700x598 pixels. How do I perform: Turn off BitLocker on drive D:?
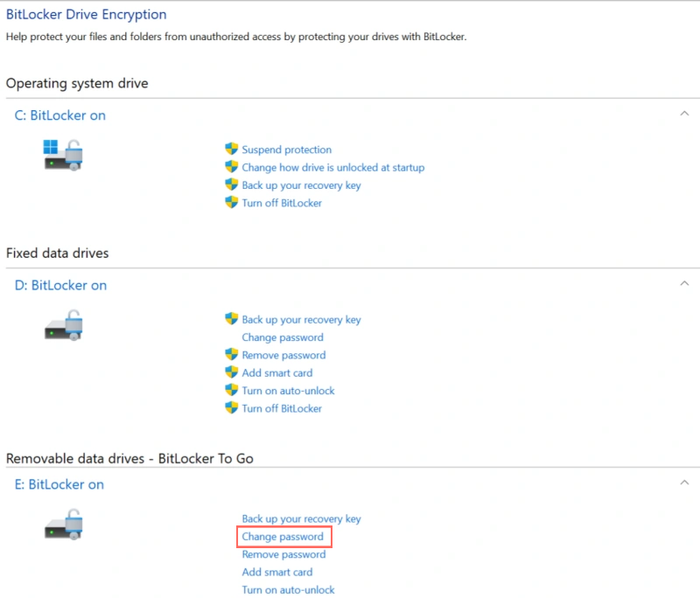(x=283, y=408)
